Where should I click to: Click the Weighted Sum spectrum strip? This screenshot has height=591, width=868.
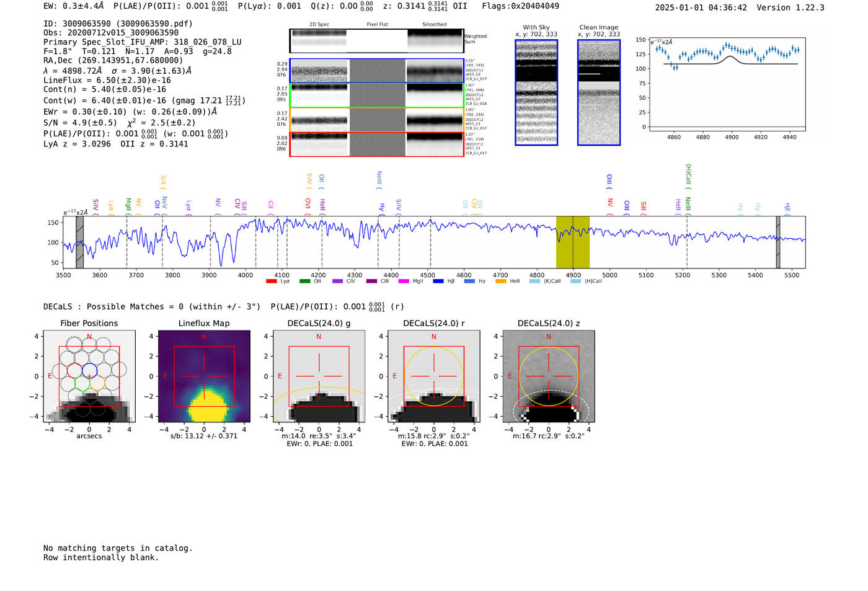click(377, 41)
